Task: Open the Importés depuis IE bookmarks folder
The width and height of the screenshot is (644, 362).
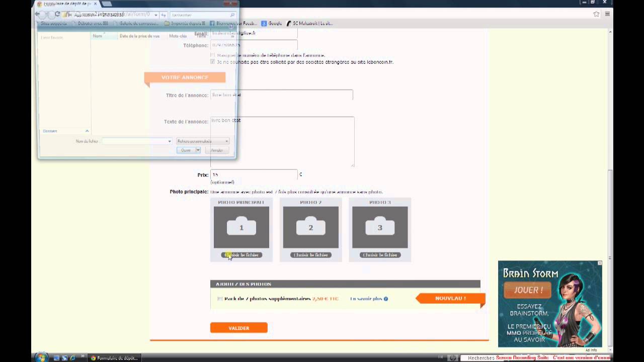Action: click(x=185, y=23)
